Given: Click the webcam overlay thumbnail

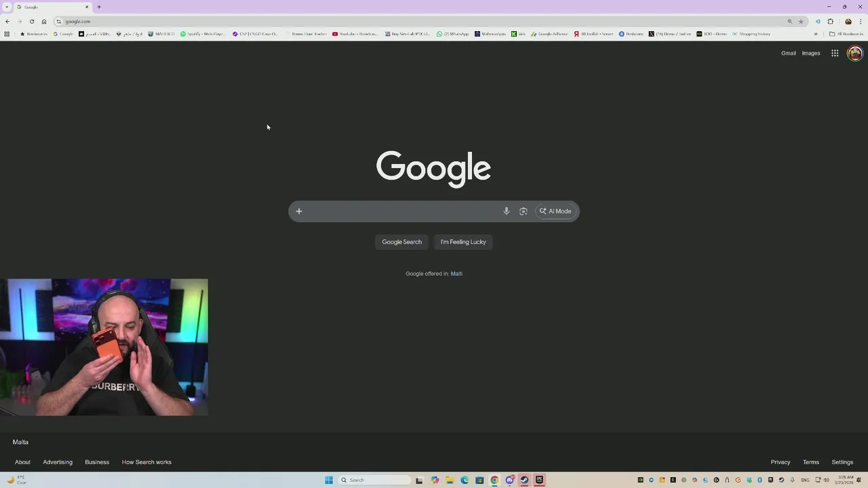Looking at the screenshot, I should [104, 347].
